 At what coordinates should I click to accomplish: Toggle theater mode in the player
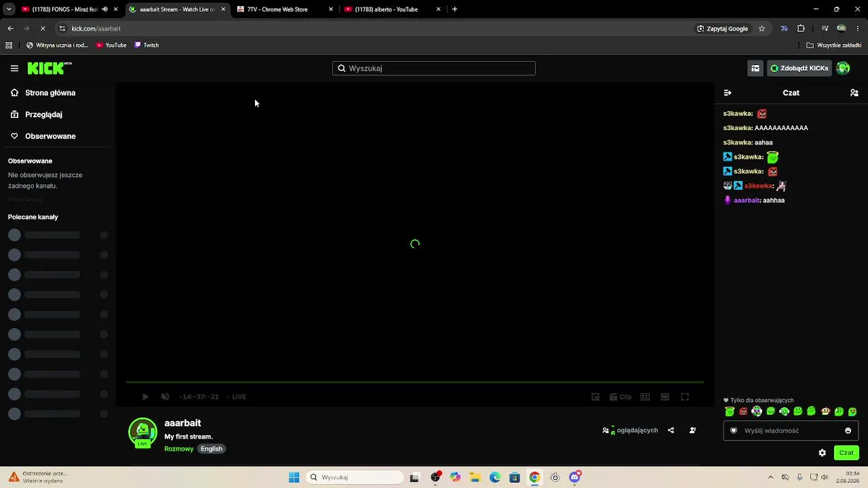coord(665,397)
